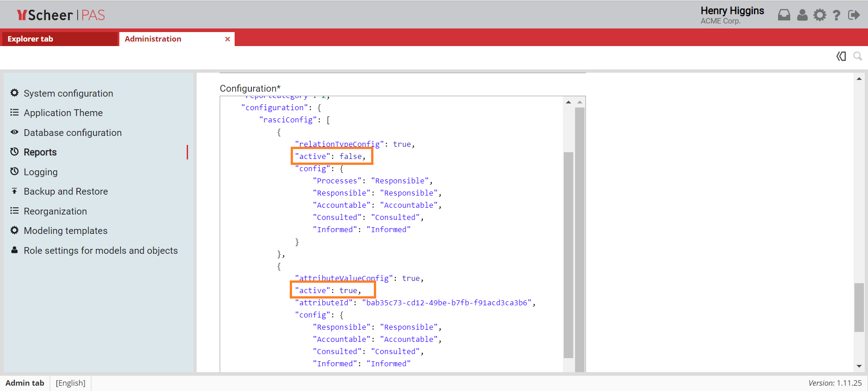Open help question mark icon
The width and height of the screenshot is (868, 392).
point(836,15)
